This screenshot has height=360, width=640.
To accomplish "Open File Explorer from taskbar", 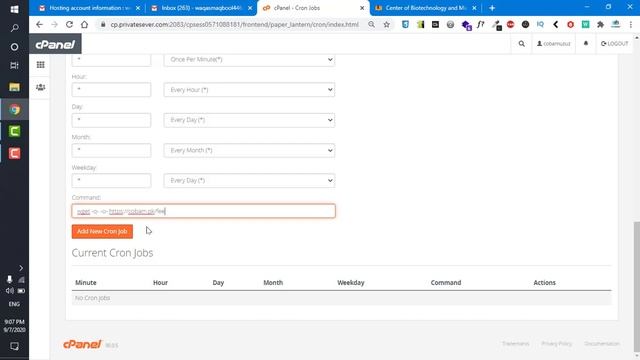I will 14,87.
